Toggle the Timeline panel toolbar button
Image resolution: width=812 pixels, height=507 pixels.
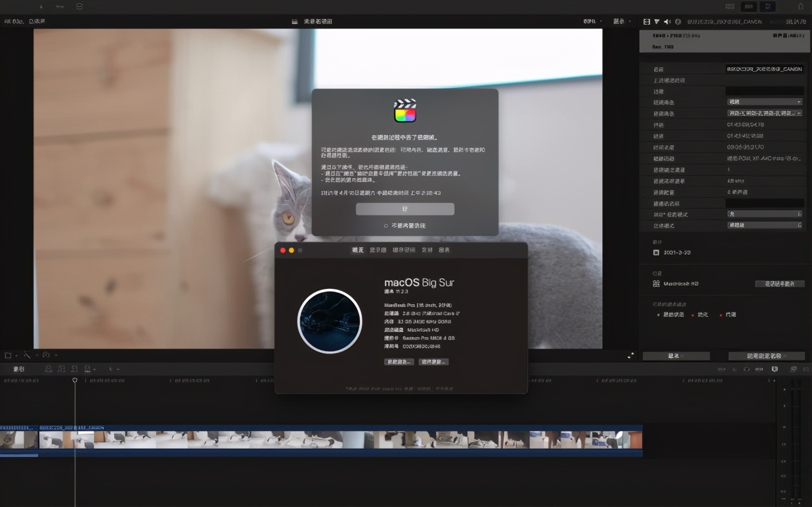749,6
